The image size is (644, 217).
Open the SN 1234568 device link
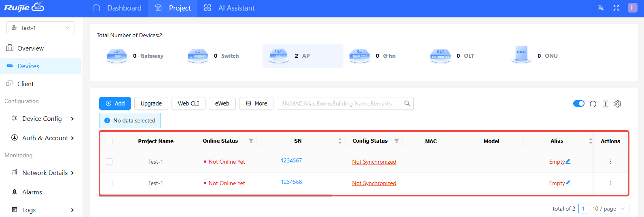point(291,182)
